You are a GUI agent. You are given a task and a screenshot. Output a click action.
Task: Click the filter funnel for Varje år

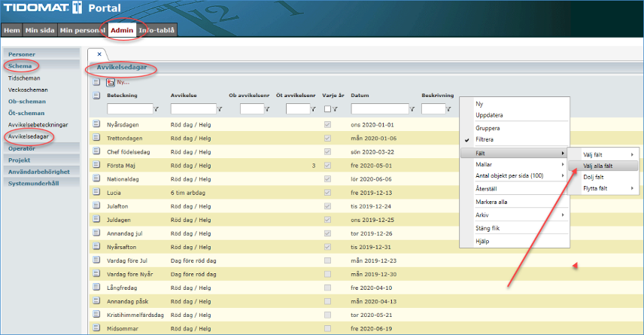click(335, 109)
